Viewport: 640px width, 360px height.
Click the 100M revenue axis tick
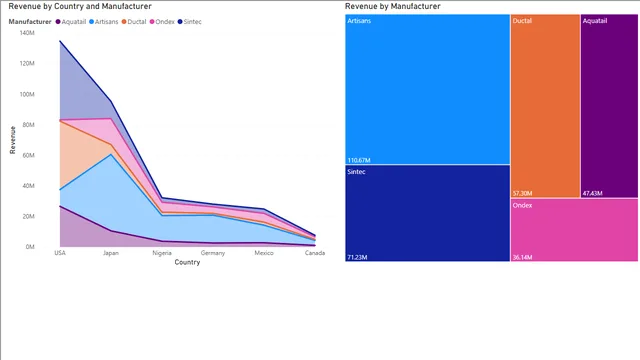(27, 94)
